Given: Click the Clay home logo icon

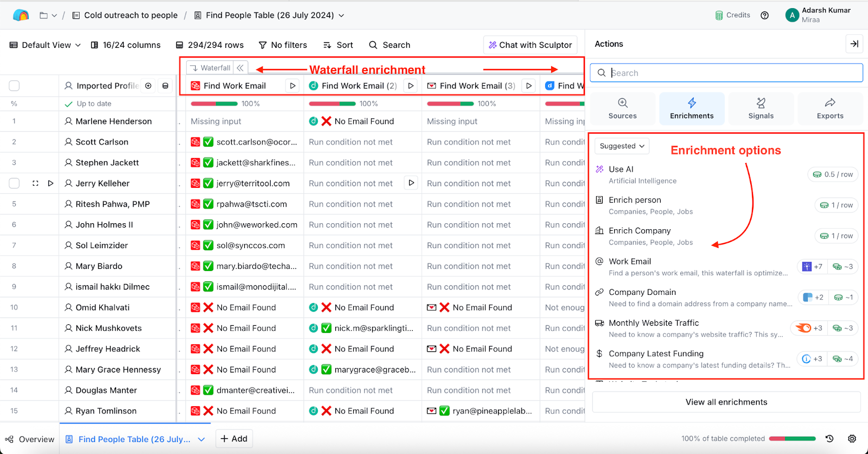Looking at the screenshot, I should coord(21,15).
